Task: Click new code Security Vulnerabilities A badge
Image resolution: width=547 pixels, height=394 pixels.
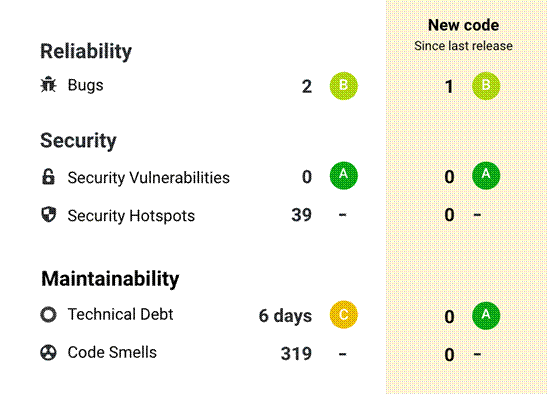Action: [x=486, y=176]
